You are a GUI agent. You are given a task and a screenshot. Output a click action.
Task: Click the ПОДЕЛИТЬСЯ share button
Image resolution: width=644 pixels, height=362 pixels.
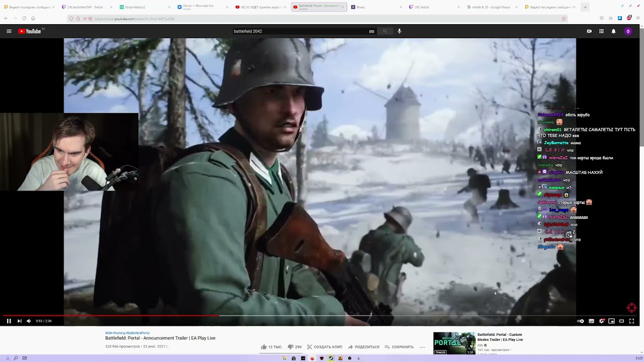364,347
